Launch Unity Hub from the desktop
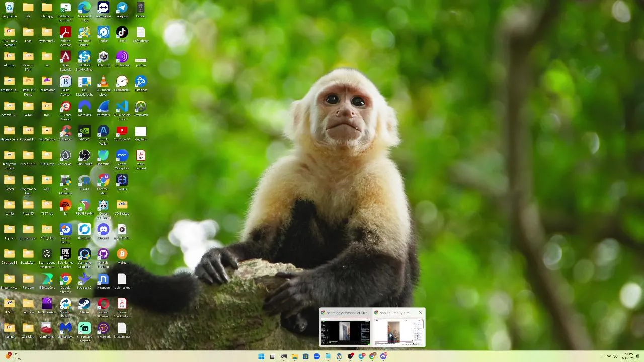 103,59
